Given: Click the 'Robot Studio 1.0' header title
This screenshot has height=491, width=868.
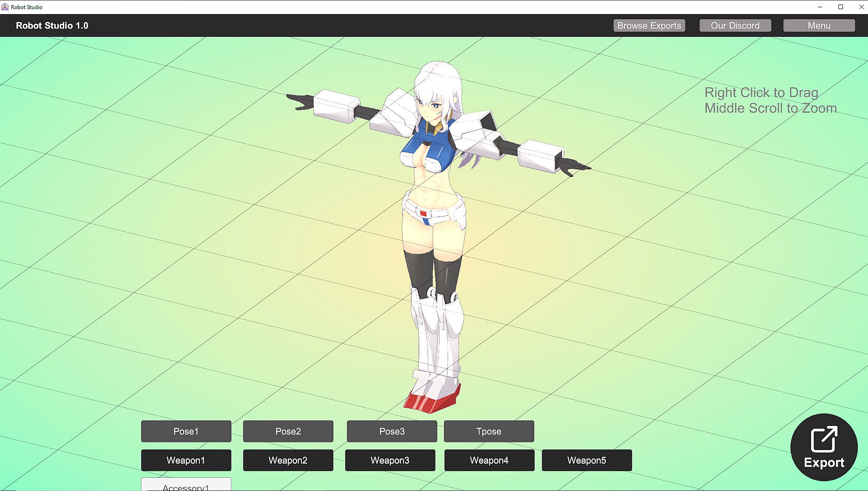Looking at the screenshot, I should [52, 25].
